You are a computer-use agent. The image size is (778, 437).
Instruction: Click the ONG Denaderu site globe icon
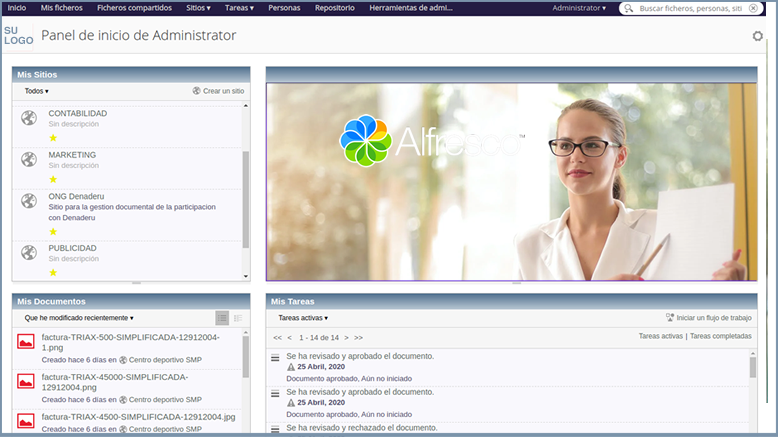click(x=29, y=201)
